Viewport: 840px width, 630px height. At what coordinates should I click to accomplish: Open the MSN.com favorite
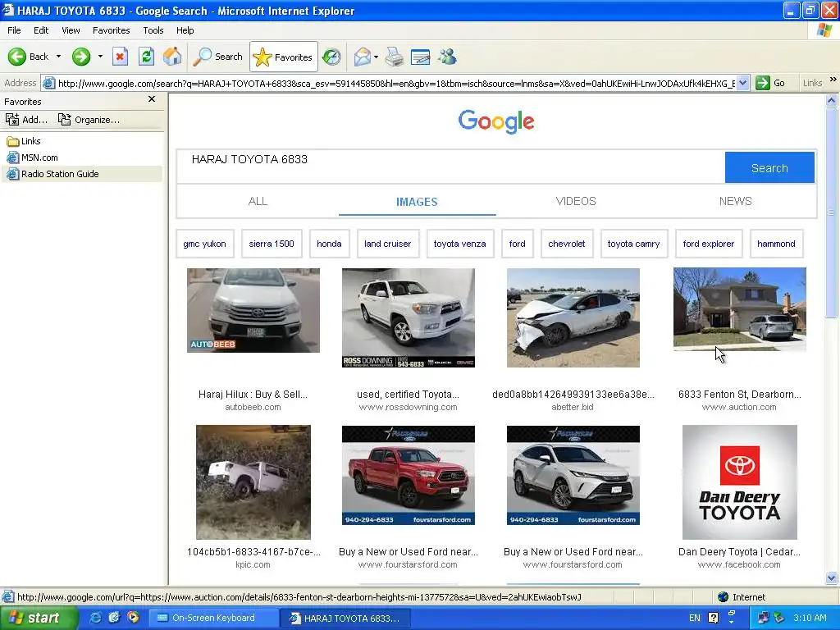point(32,157)
